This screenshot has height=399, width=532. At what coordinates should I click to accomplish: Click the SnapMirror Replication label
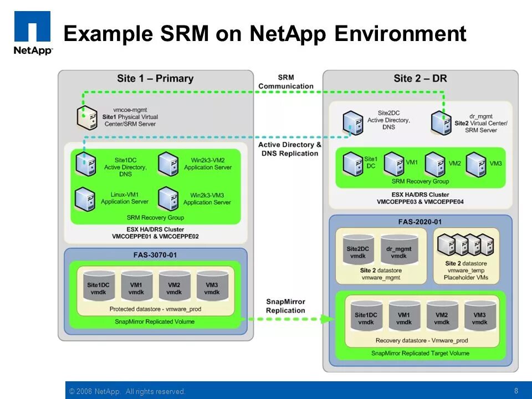pos(285,306)
